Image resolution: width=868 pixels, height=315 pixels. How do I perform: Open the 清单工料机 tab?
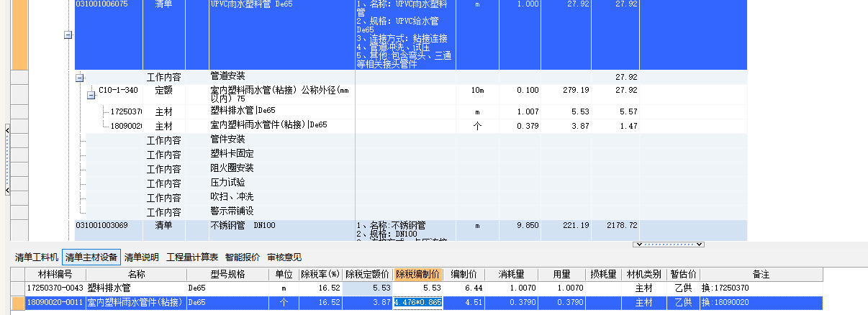tap(37, 257)
